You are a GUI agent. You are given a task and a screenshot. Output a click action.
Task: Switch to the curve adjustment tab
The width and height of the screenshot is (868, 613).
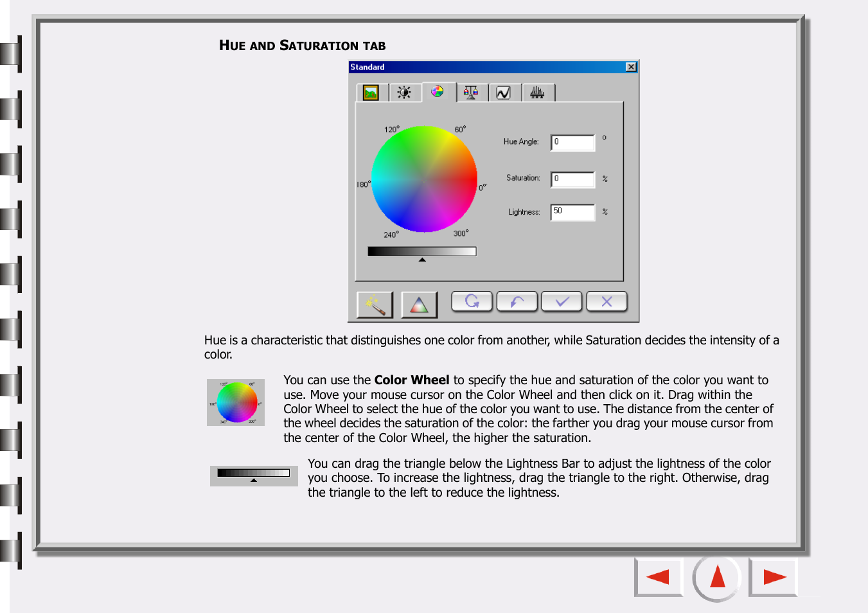click(x=504, y=93)
